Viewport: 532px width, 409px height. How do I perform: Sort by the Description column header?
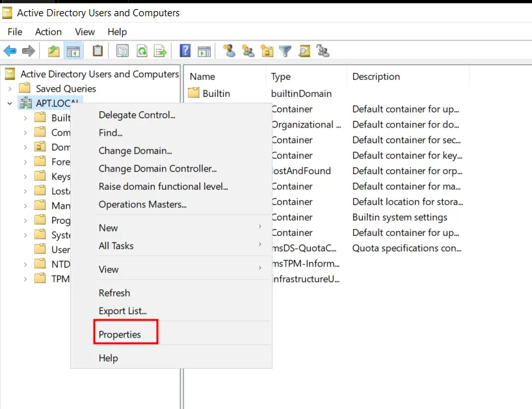(x=408, y=77)
